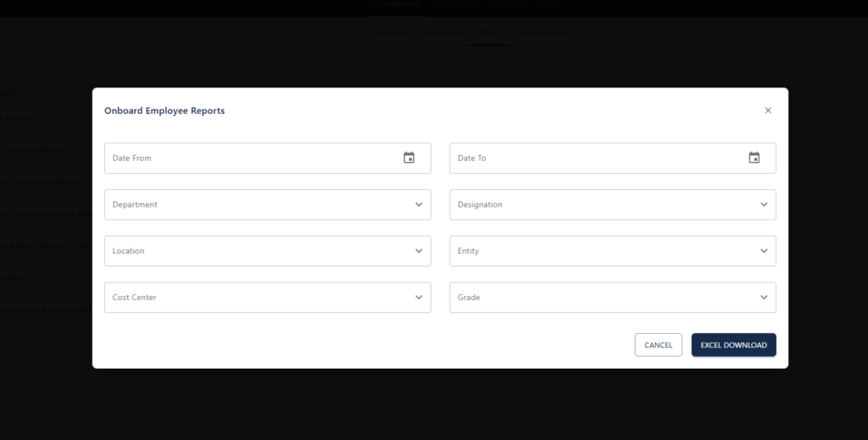This screenshot has height=440, width=868.
Task: Switch to the Candidate tab behind dialog
Action: [x=441, y=33]
